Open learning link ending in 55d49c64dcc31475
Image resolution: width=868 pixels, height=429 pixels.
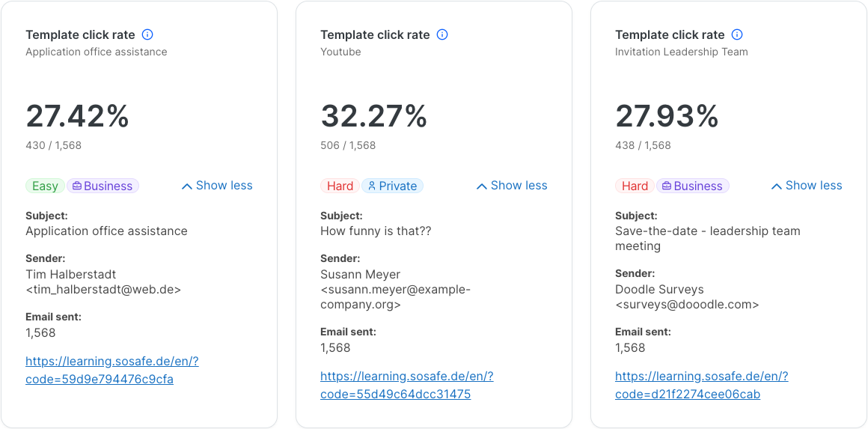point(406,385)
